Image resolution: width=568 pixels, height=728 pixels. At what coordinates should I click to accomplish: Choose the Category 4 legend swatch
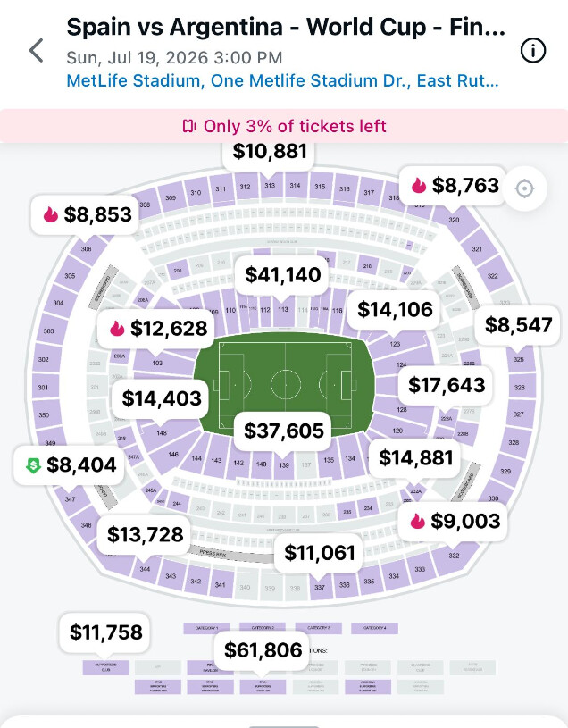pyautogui.click(x=374, y=628)
